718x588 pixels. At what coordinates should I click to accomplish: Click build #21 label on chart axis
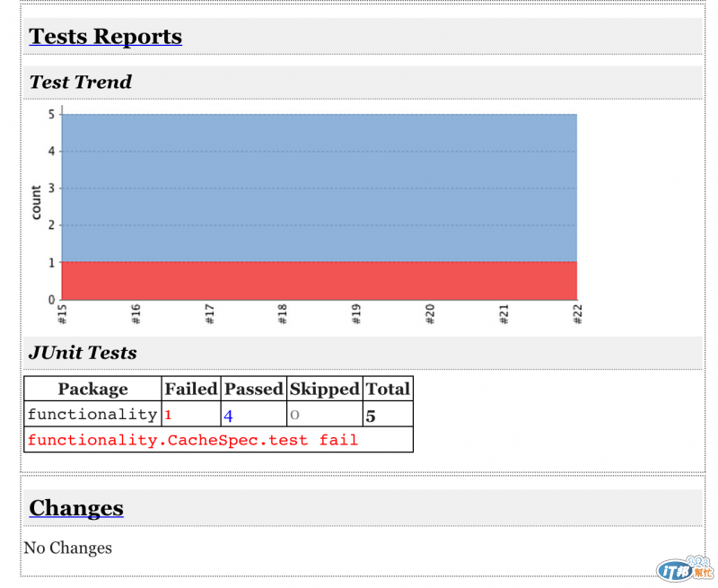click(x=503, y=314)
